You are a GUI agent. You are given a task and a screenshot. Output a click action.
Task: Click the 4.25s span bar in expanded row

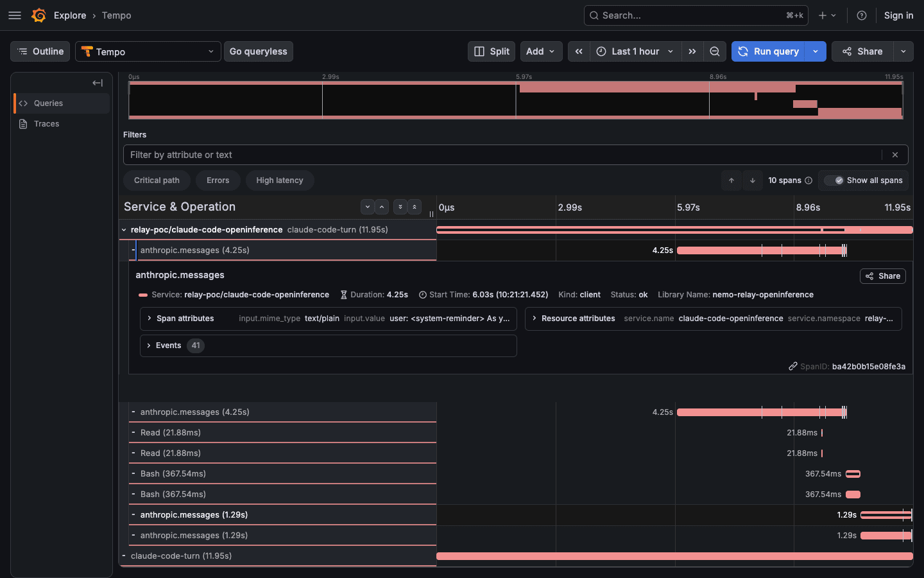(x=762, y=250)
